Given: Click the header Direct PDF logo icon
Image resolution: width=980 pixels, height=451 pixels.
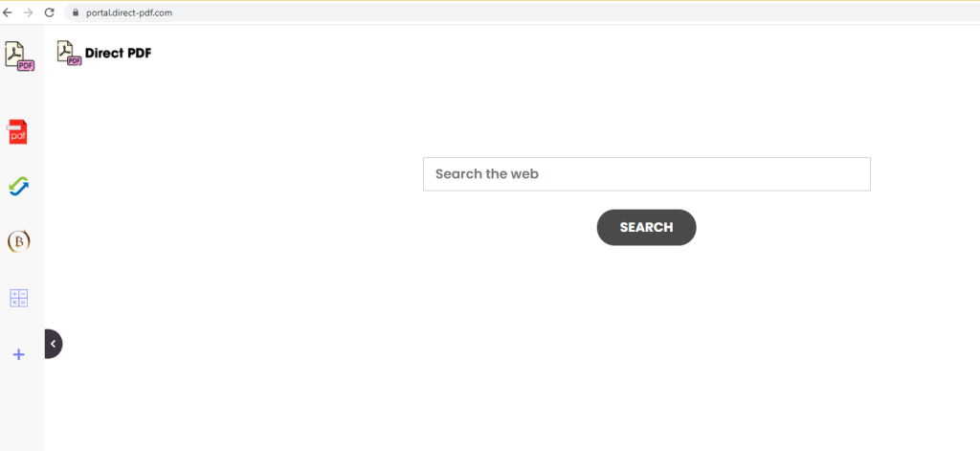Looking at the screenshot, I should coord(69,54).
